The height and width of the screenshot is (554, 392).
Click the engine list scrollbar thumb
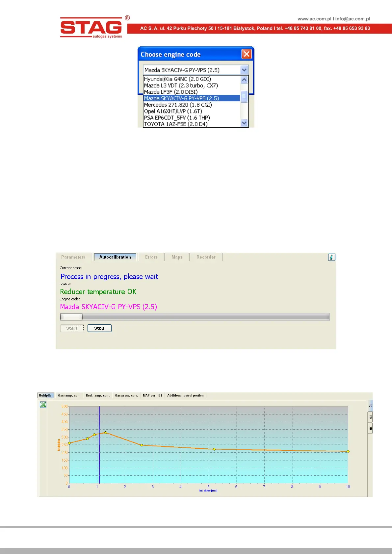click(x=244, y=97)
